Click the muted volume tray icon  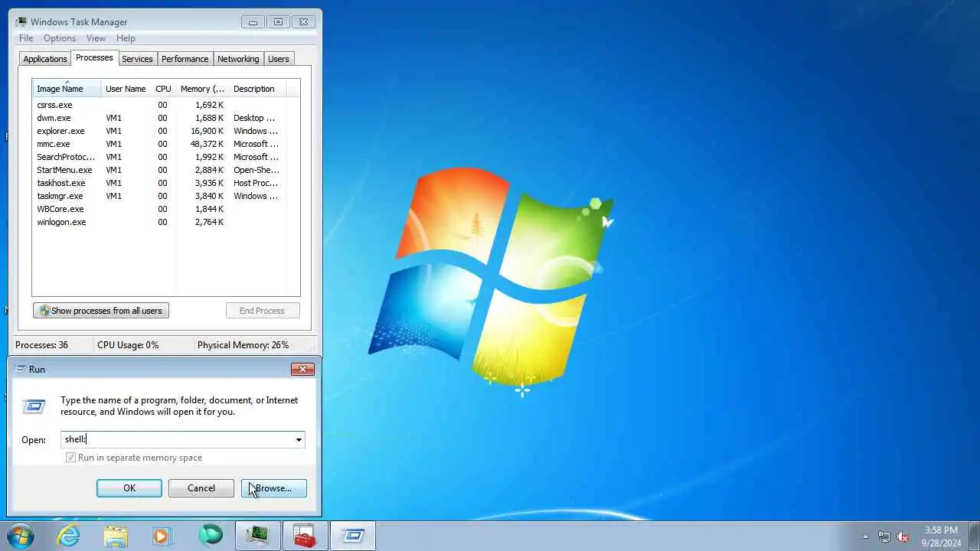[903, 536]
